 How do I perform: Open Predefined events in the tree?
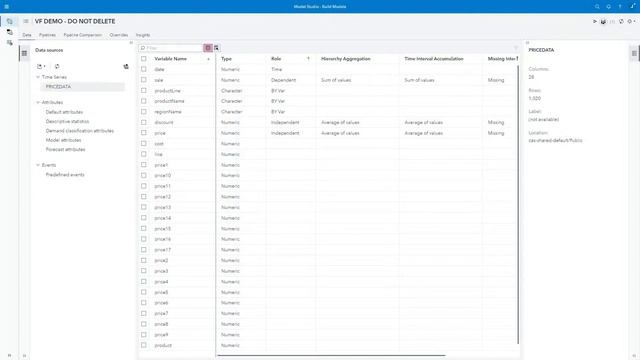pos(65,175)
